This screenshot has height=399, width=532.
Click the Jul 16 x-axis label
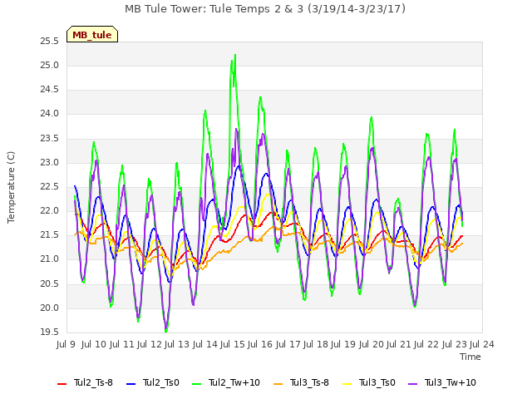click(x=260, y=344)
